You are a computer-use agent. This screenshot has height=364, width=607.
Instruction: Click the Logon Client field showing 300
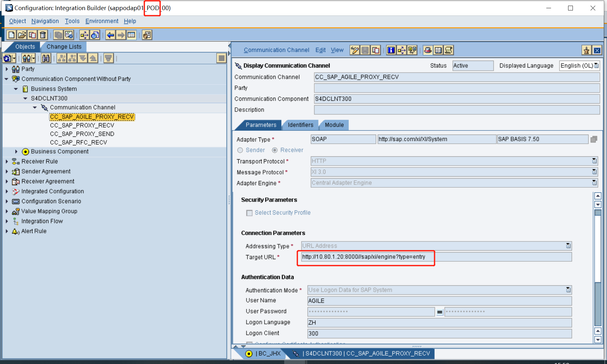point(439,334)
